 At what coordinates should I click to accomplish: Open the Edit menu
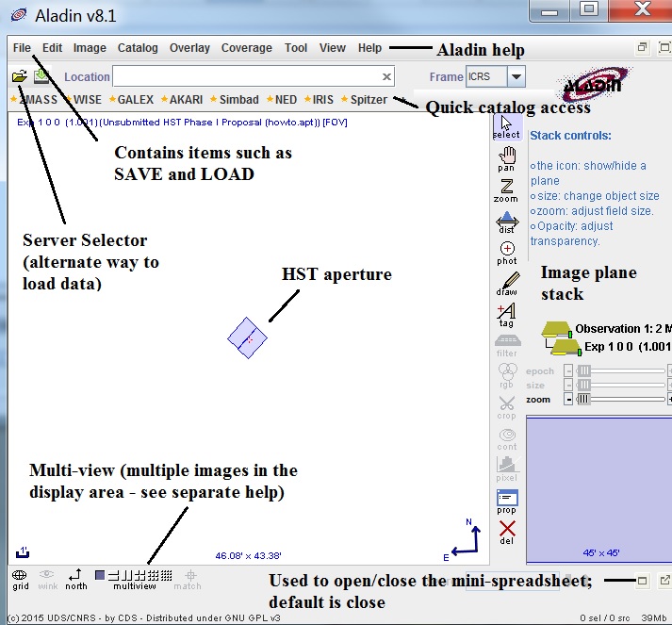(x=52, y=47)
